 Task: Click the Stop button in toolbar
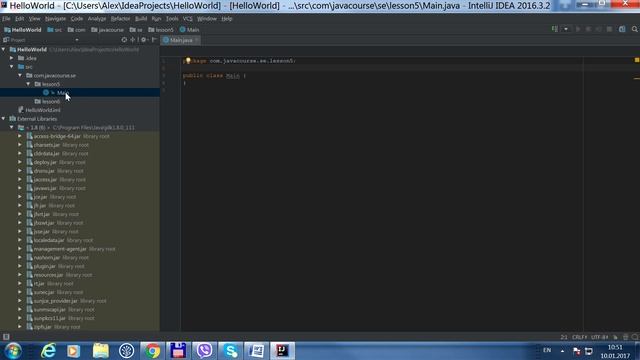pyautogui.click(x=609, y=29)
